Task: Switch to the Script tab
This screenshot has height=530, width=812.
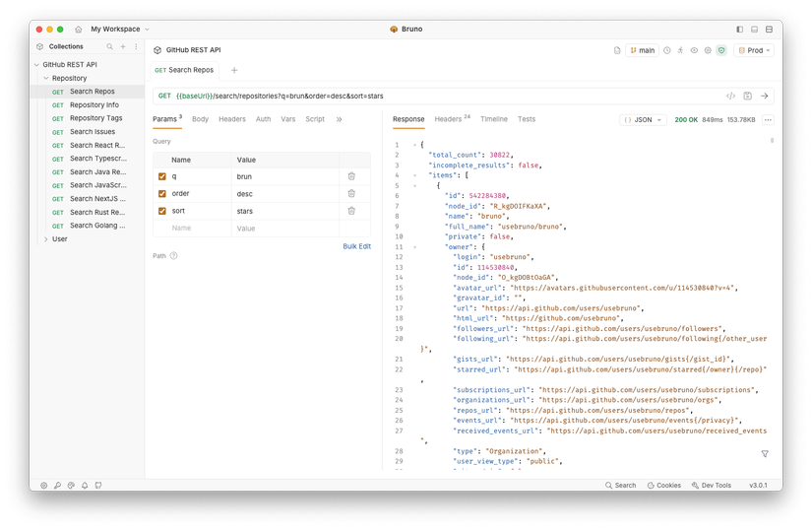Action: (x=315, y=119)
